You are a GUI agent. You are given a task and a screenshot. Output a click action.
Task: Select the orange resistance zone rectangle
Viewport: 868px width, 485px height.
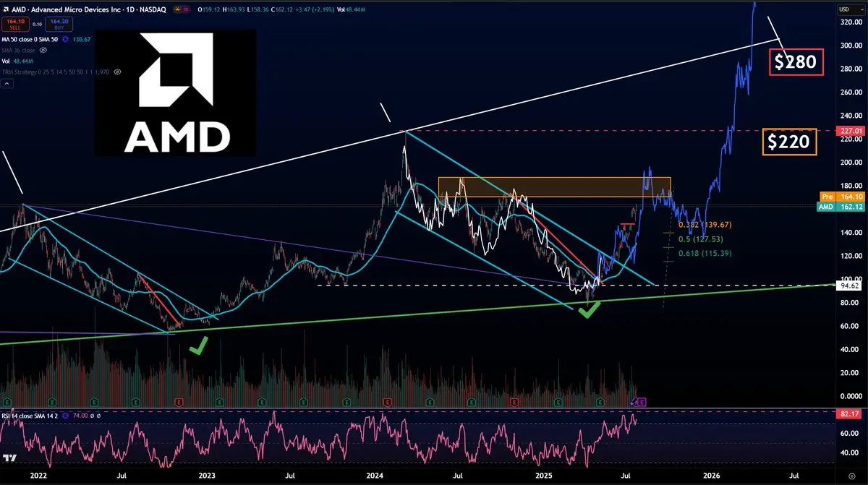555,187
